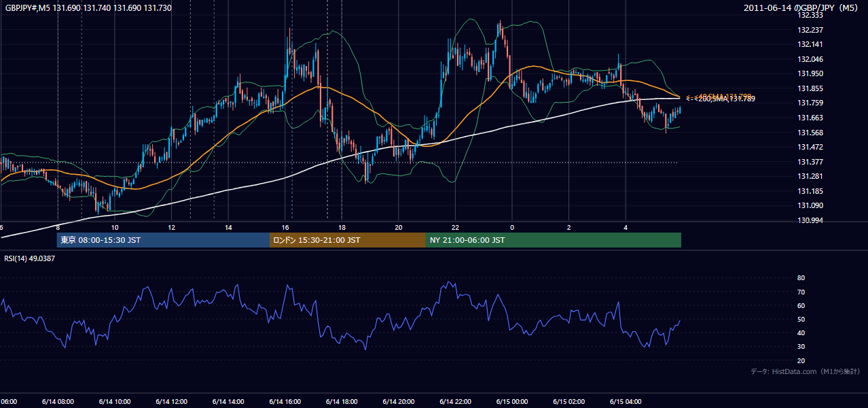
Task: Click the bottom time label 6/14 10:00
Action: (x=114, y=402)
